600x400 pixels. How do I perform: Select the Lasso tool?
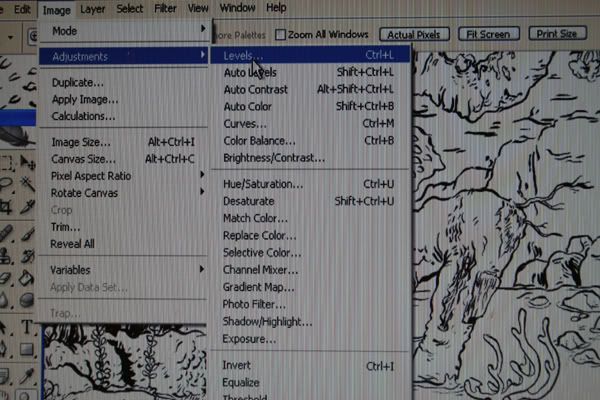pos(6,184)
